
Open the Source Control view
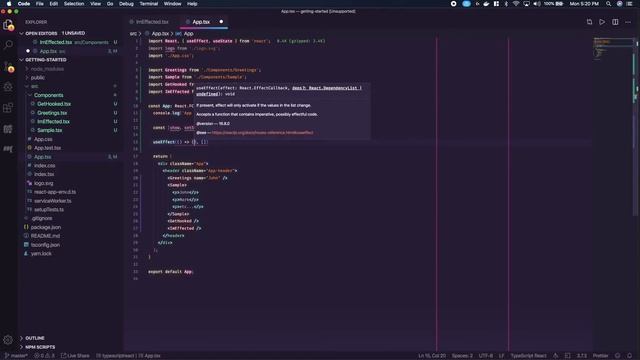pyautogui.click(x=8, y=67)
